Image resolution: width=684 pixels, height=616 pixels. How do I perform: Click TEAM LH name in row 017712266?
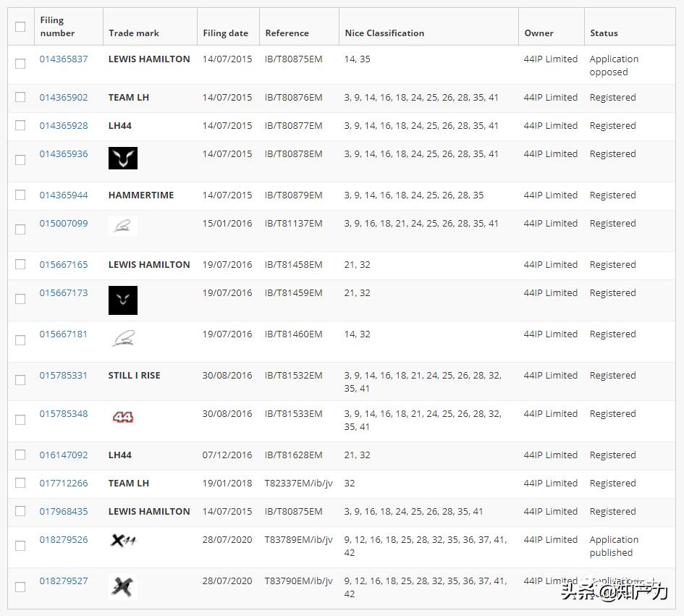click(129, 484)
